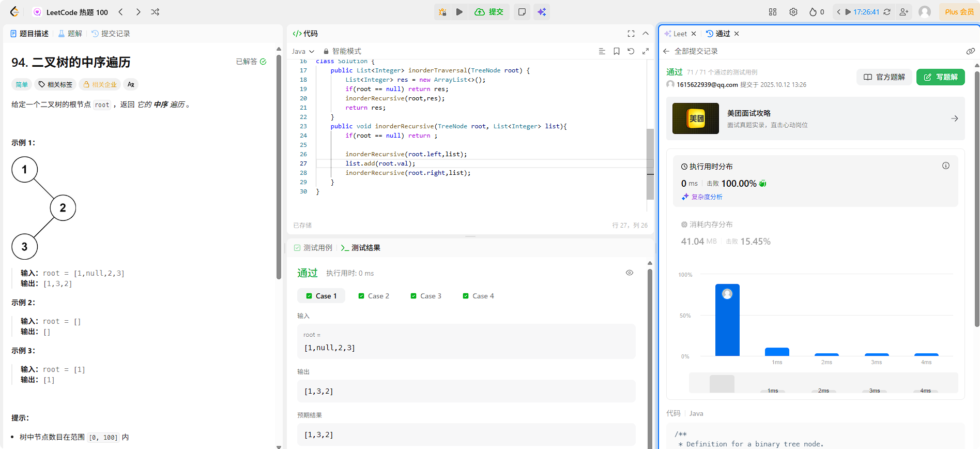Click the chart range slider handle
This screenshot has height=449, width=980.
[x=722, y=384]
